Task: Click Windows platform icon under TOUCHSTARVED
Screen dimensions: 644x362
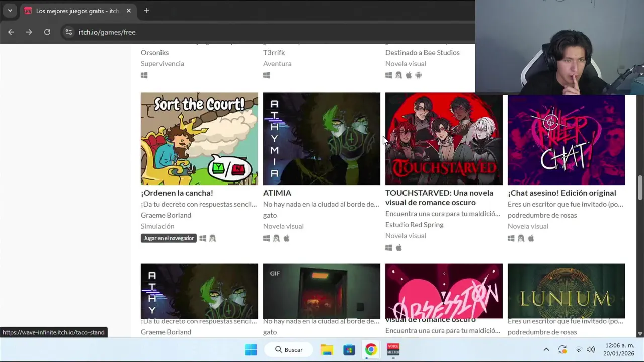Action: pyautogui.click(x=389, y=248)
